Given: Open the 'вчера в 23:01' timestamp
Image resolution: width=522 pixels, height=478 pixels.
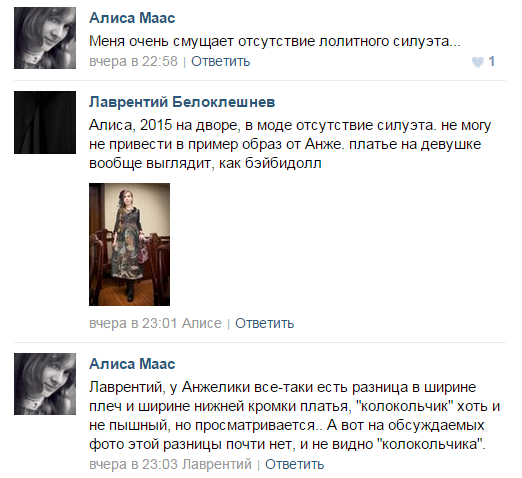Looking at the screenshot, I should click(x=133, y=323).
